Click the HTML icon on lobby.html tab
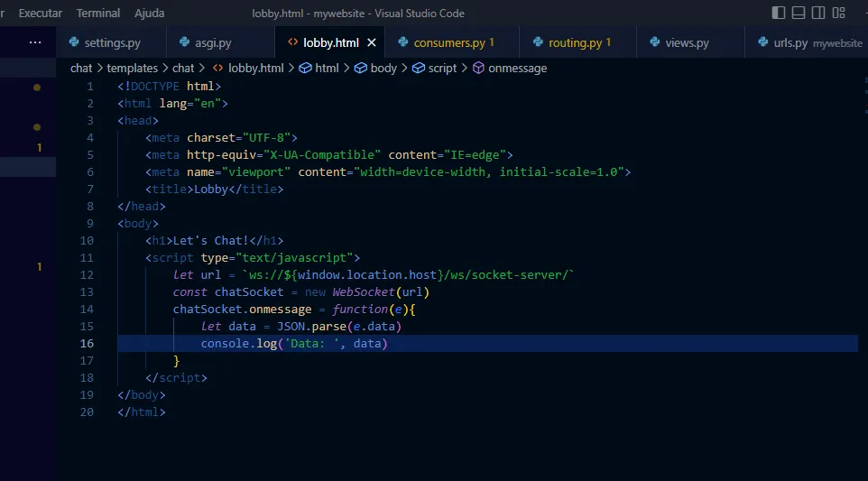The image size is (868, 481). (291, 42)
